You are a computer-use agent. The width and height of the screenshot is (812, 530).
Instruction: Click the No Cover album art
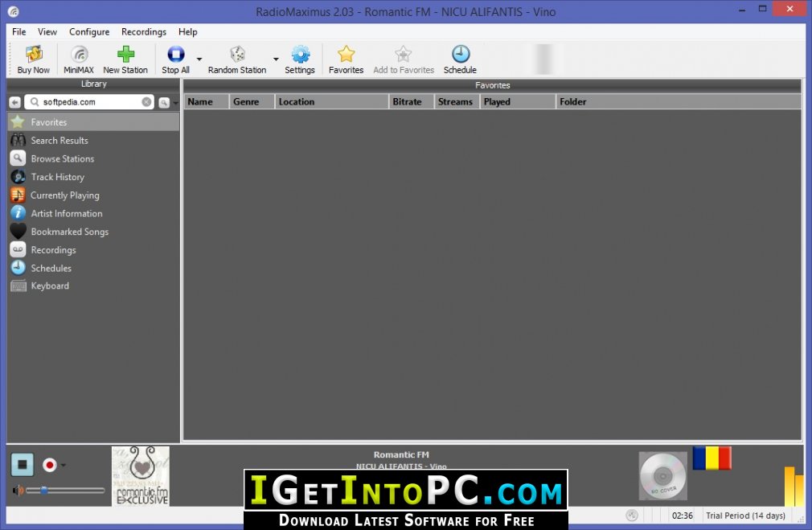(x=662, y=475)
